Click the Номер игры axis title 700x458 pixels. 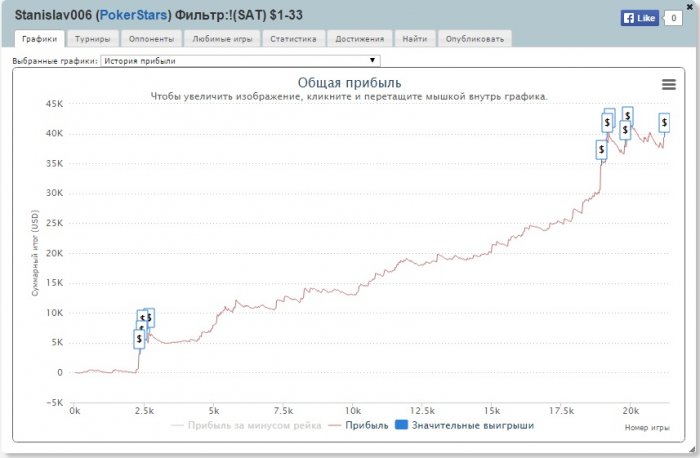tap(647, 428)
